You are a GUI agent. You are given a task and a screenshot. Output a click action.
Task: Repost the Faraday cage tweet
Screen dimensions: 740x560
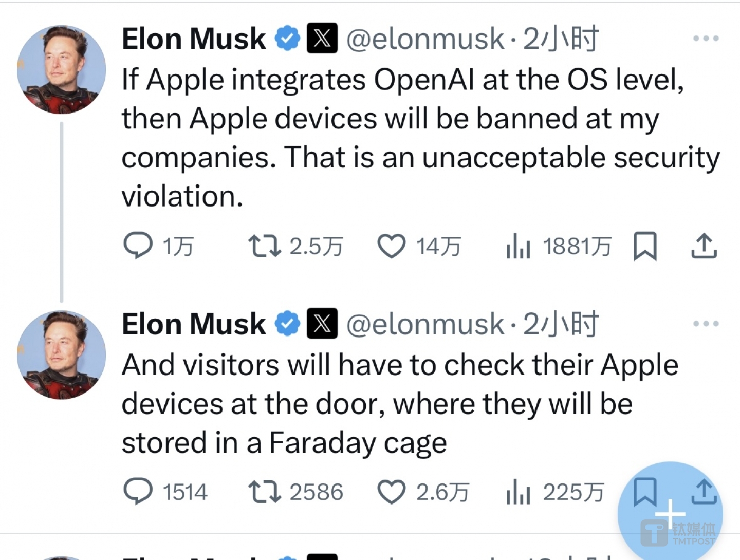click(x=264, y=492)
